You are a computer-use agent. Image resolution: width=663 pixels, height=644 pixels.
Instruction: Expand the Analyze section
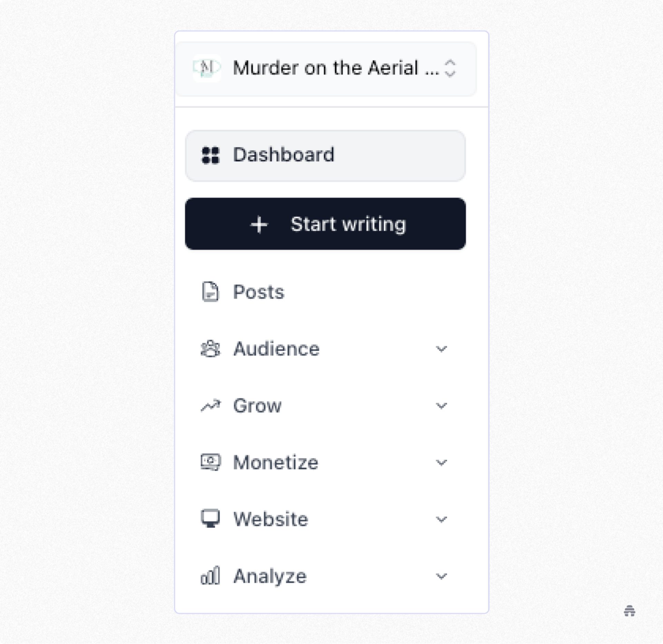click(441, 576)
